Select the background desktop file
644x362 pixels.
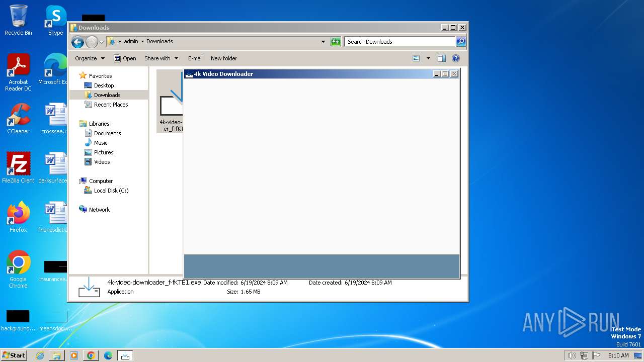click(18, 321)
